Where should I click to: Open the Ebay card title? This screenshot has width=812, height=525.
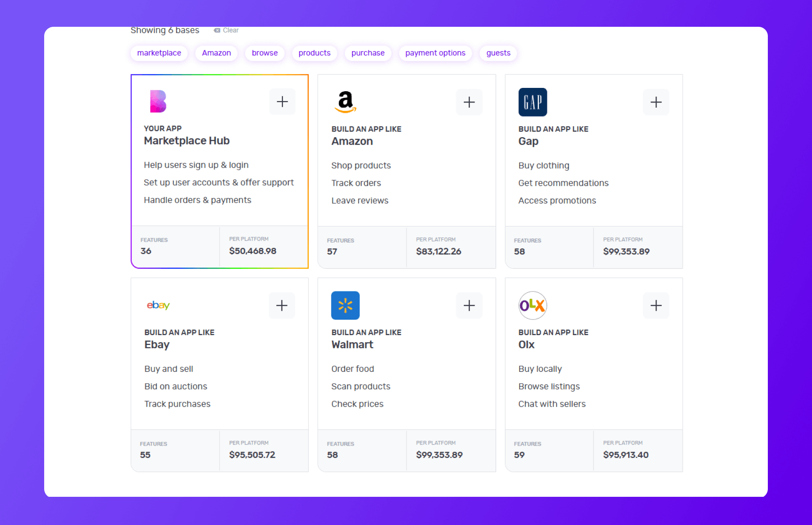156,345
